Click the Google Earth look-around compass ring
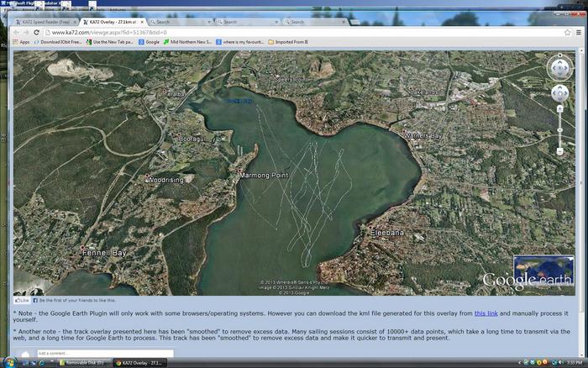The image size is (588, 368). tap(559, 58)
